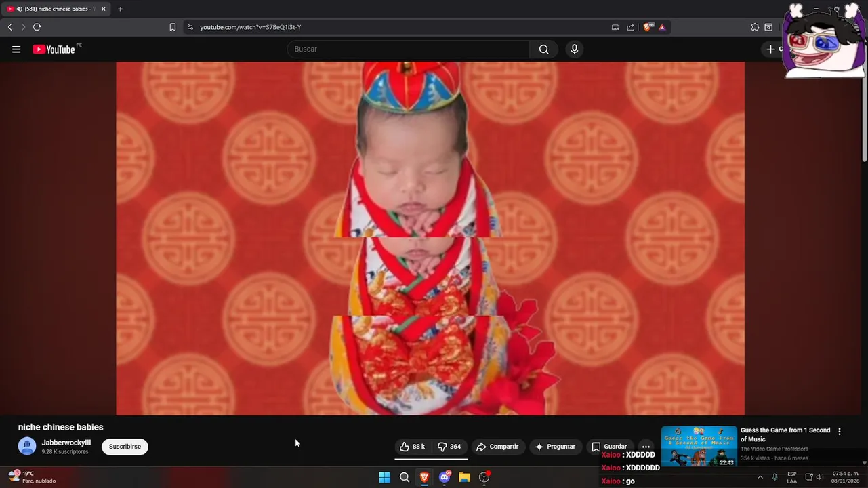Screen dimensions: 868x488
Task: Open OBS Studio from the taskbar
Action: pos(484,477)
